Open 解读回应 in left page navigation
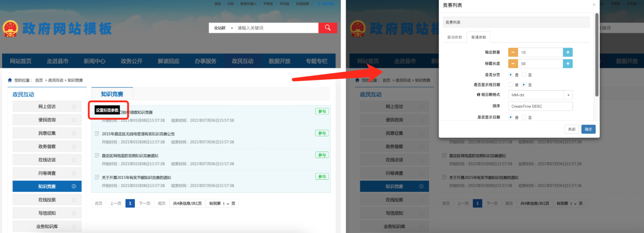Image resolution: width=644 pixels, height=233 pixels. click(168, 61)
